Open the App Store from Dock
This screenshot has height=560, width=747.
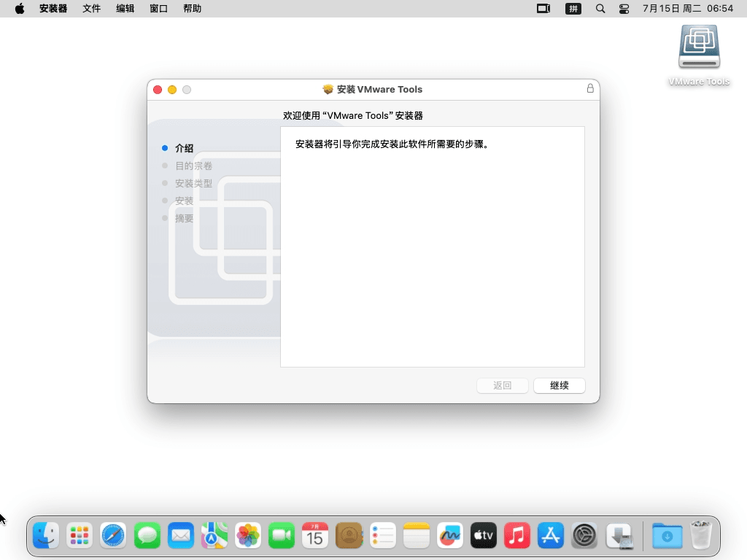[x=551, y=536]
